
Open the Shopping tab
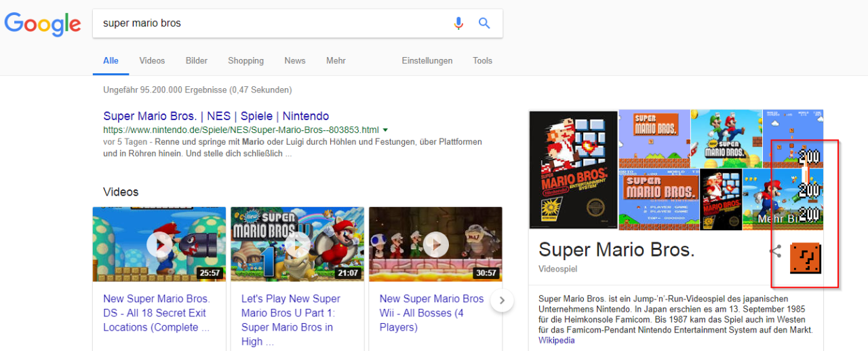pyautogui.click(x=245, y=60)
